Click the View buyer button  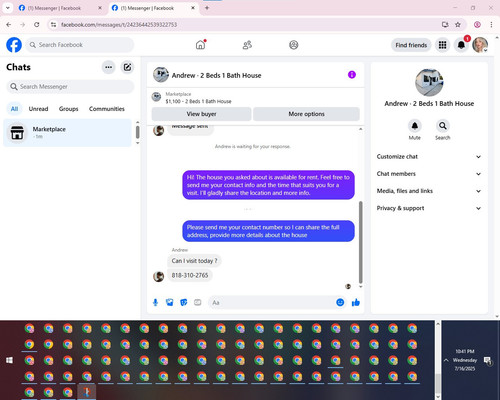tap(201, 114)
